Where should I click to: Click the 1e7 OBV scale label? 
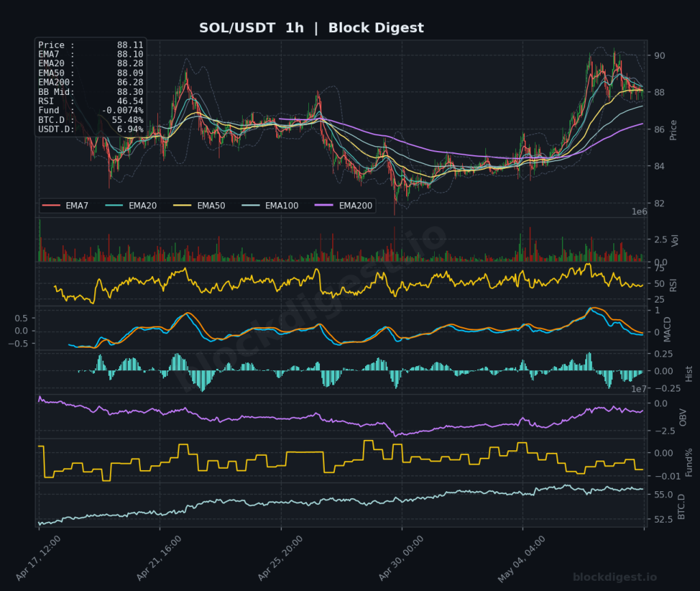(x=639, y=389)
